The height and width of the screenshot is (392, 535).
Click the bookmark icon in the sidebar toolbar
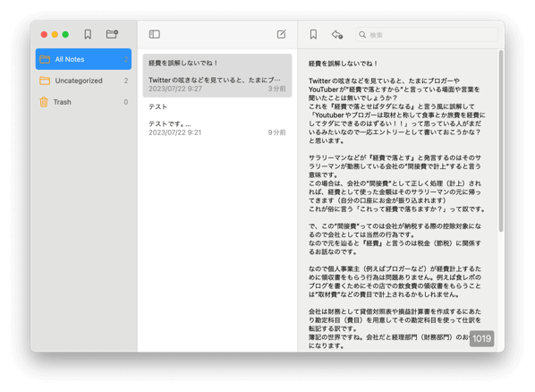coord(88,34)
